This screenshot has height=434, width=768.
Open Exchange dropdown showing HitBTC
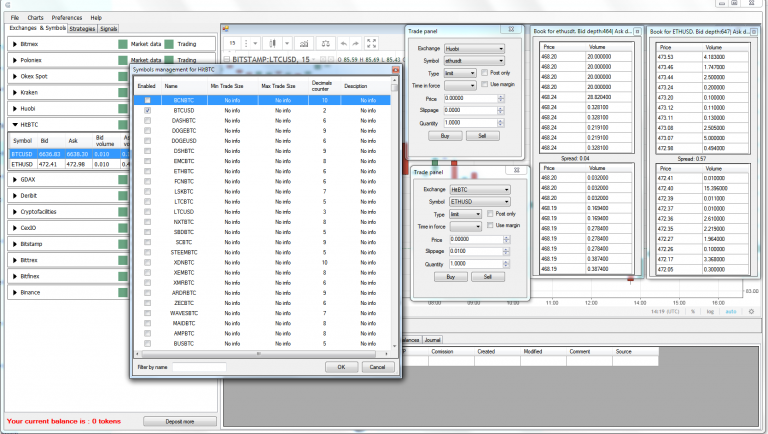(x=480, y=190)
